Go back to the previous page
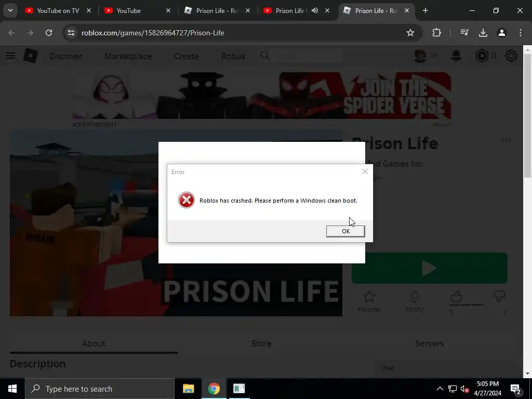Image resolution: width=532 pixels, height=399 pixels. tap(11, 33)
